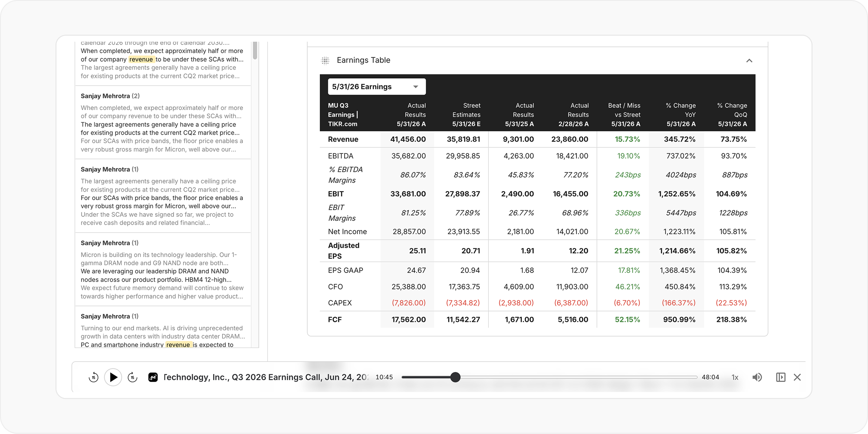
Task: Click the % Change QoQ column header
Action: point(732,115)
